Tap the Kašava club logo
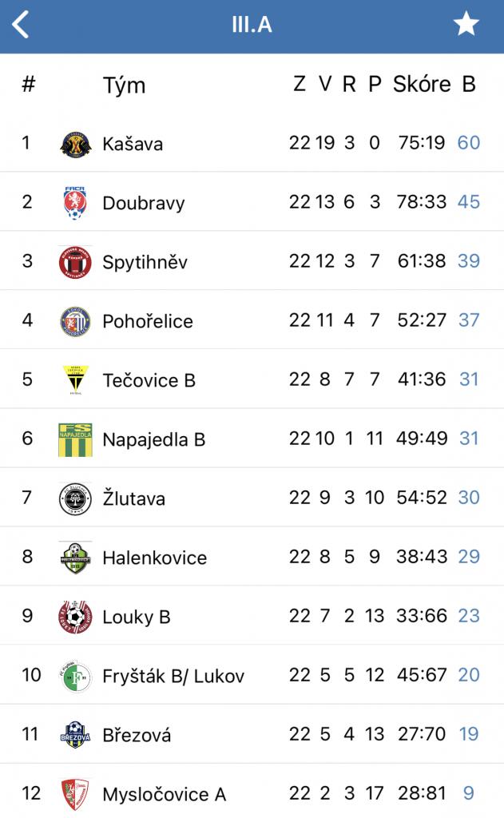The height and width of the screenshot is (818, 504). [x=75, y=144]
